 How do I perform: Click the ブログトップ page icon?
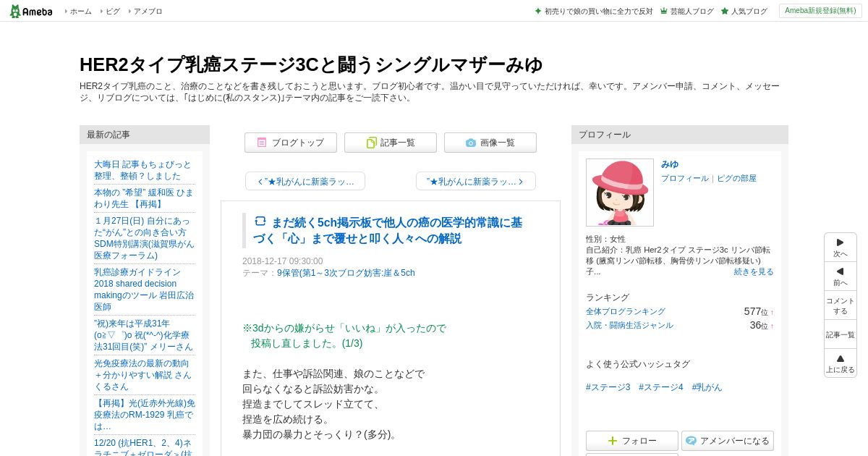click(x=262, y=143)
